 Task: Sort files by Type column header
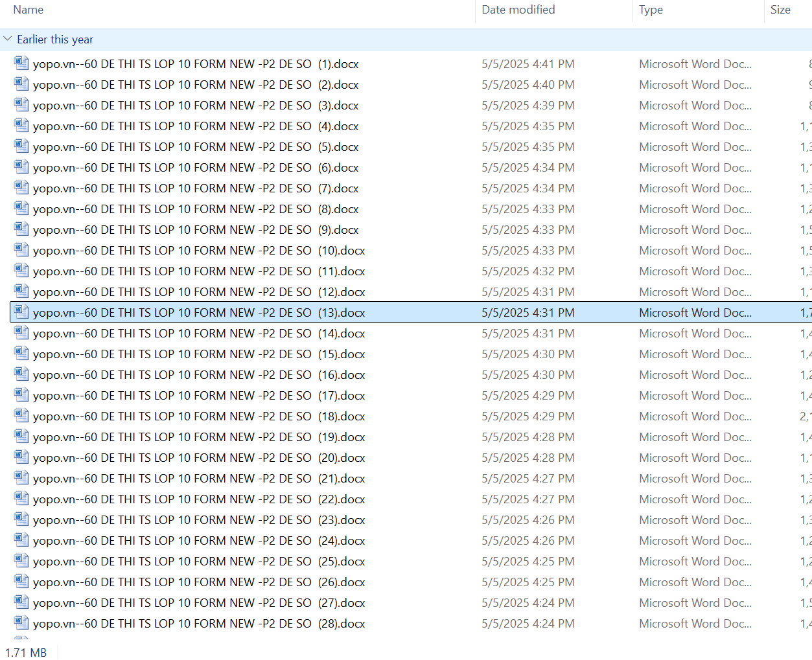tap(651, 10)
